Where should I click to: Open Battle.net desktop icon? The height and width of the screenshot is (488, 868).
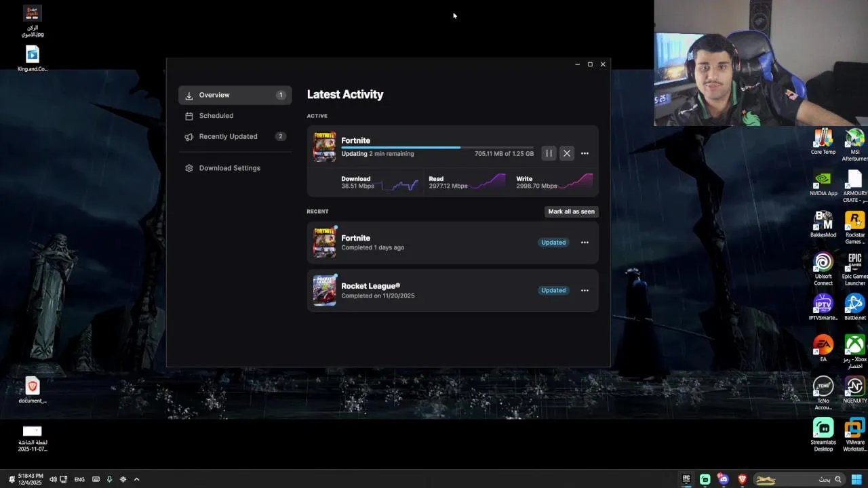click(854, 307)
